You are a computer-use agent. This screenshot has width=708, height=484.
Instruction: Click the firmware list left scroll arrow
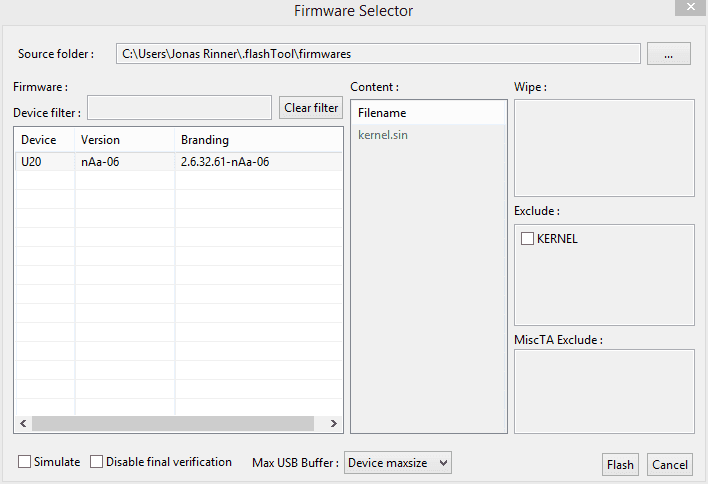(23, 424)
